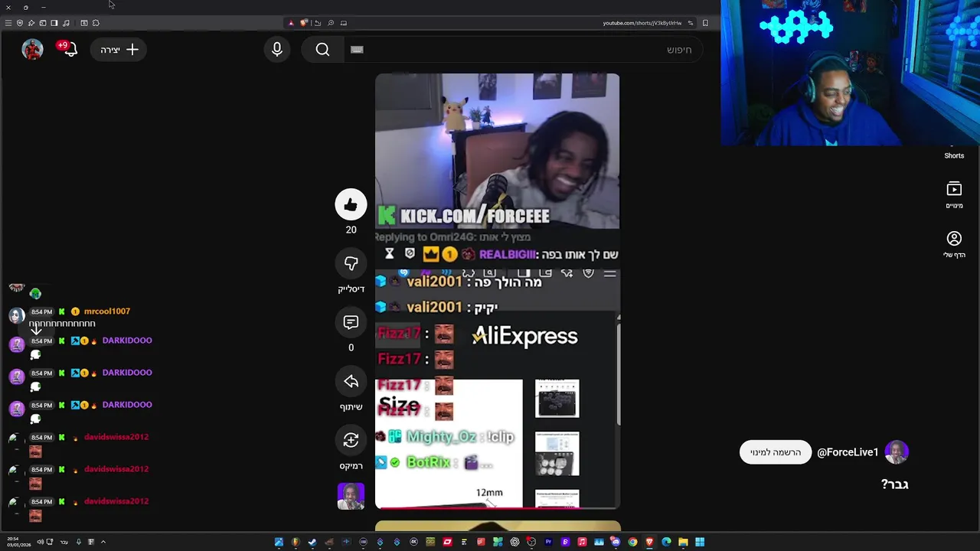Open the browser extensions puzzle icon

point(96,23)
